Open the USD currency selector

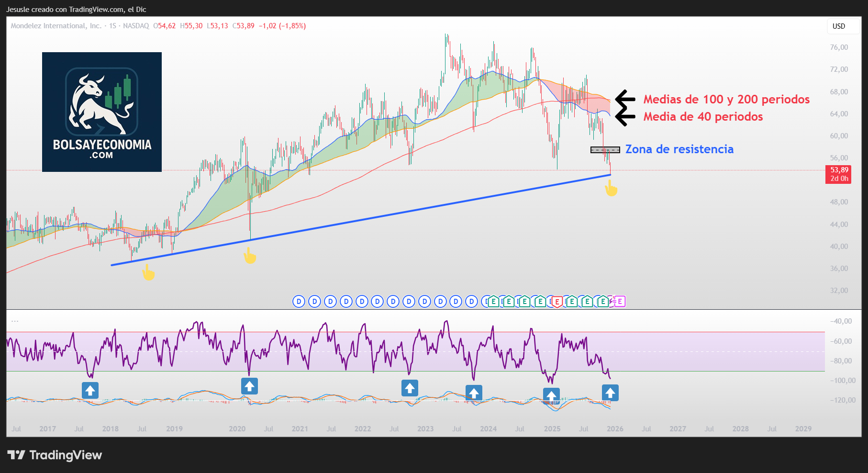click(843, 26)
